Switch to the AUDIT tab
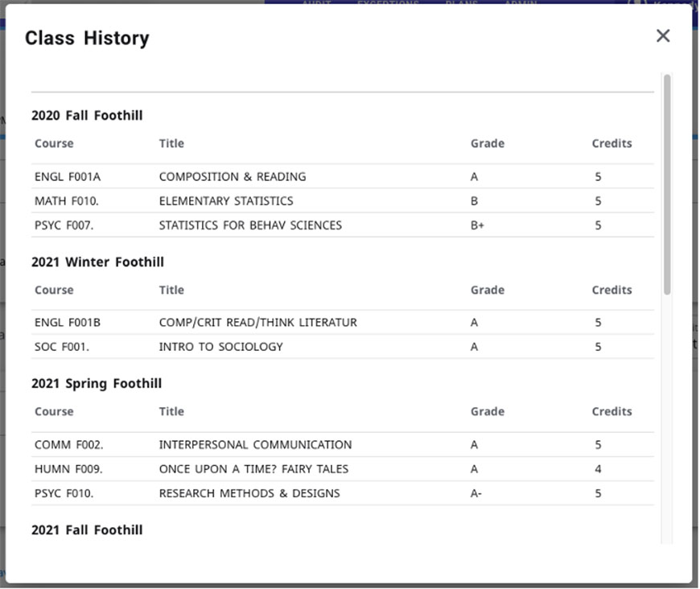This screenshot has width=700, height=589. click(316, 4)
